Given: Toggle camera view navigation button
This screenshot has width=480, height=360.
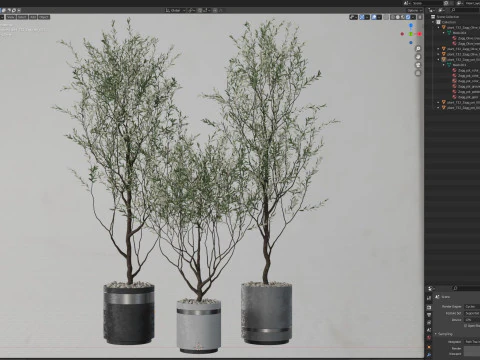Looking at the screenshot, I should coord(418,65).
